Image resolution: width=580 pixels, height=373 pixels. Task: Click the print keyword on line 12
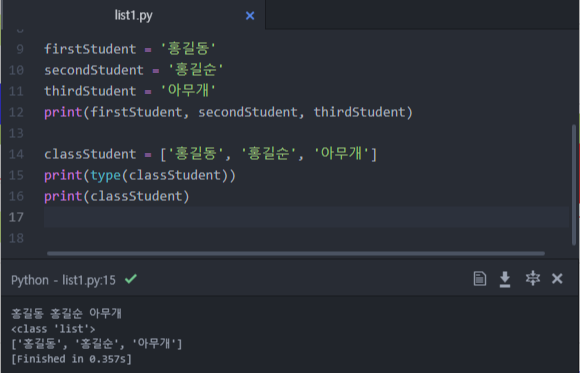(63, 112)
